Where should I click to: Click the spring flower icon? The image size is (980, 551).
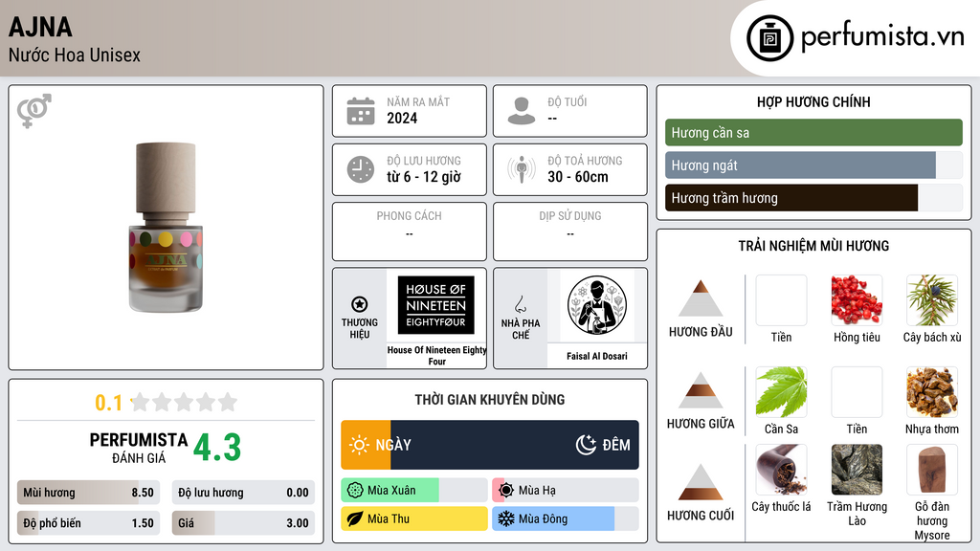pos(355,491)
